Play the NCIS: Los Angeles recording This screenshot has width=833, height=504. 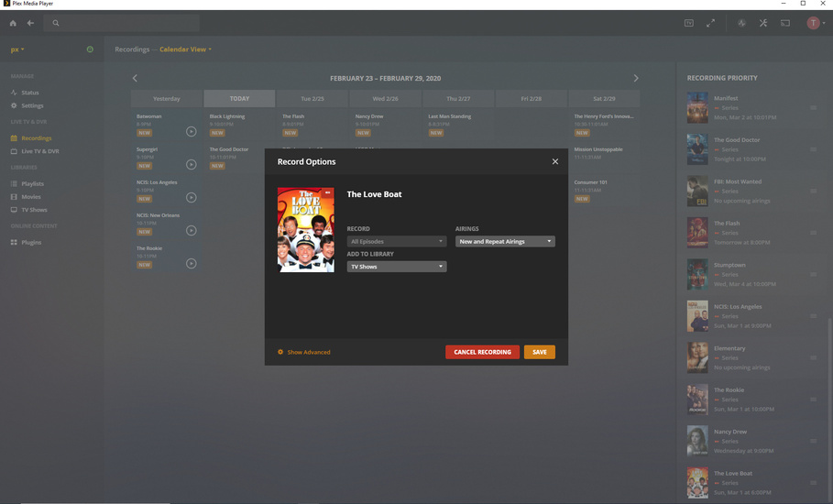pos(192,198)
